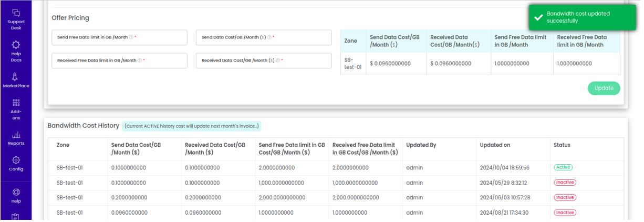Open Help Docs in sidebar
This screenshot has height=222, width=644.
click(16, 45)
